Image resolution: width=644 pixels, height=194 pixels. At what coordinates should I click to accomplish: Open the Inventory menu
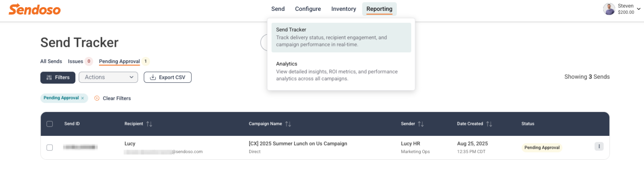click(x=344, y=9)
